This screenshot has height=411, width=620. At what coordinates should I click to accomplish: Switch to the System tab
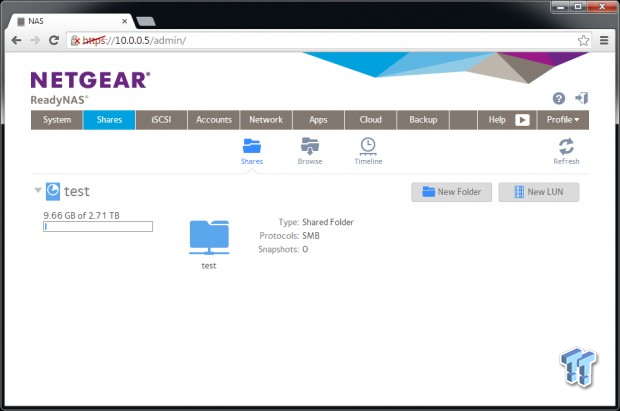pyautogui.click(x=57, y=120)
